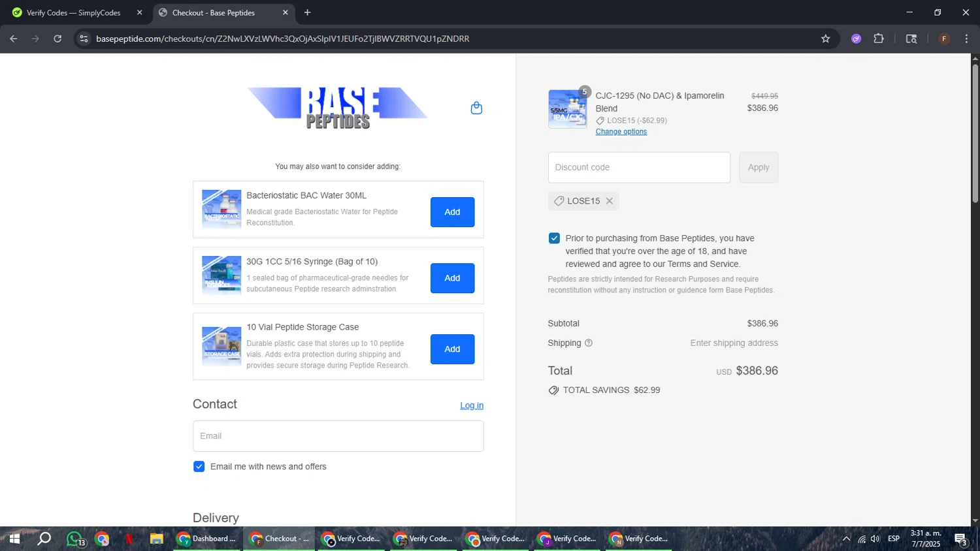View site information icon in address bar
This screenshot has width=980, height=551.
pos(84,39)
